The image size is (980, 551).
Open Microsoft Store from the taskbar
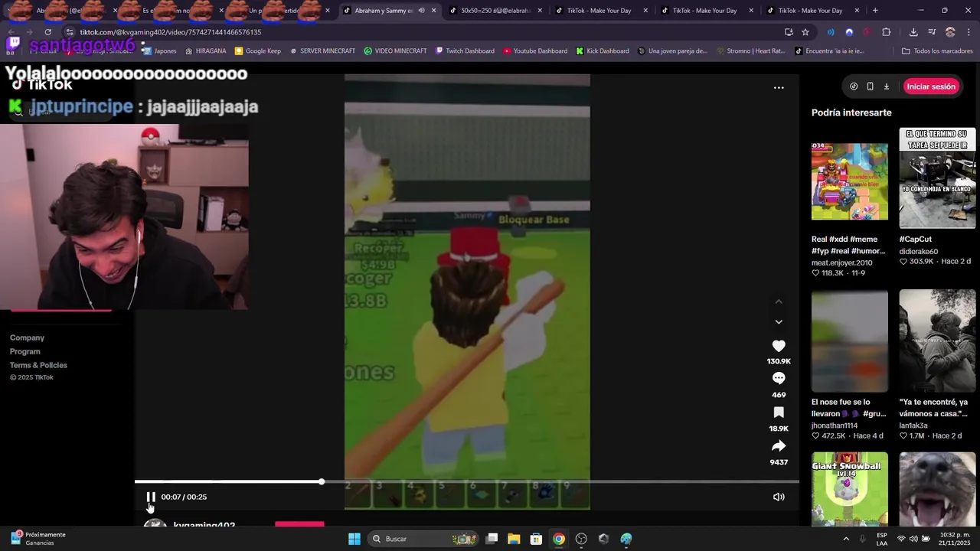(536, 539)
